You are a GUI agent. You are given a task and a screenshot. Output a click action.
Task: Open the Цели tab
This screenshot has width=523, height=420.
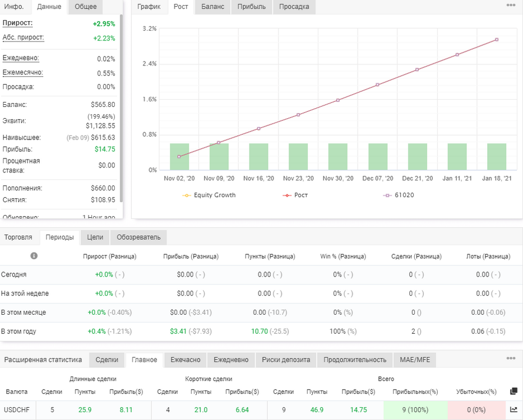(x=95, y=237)
